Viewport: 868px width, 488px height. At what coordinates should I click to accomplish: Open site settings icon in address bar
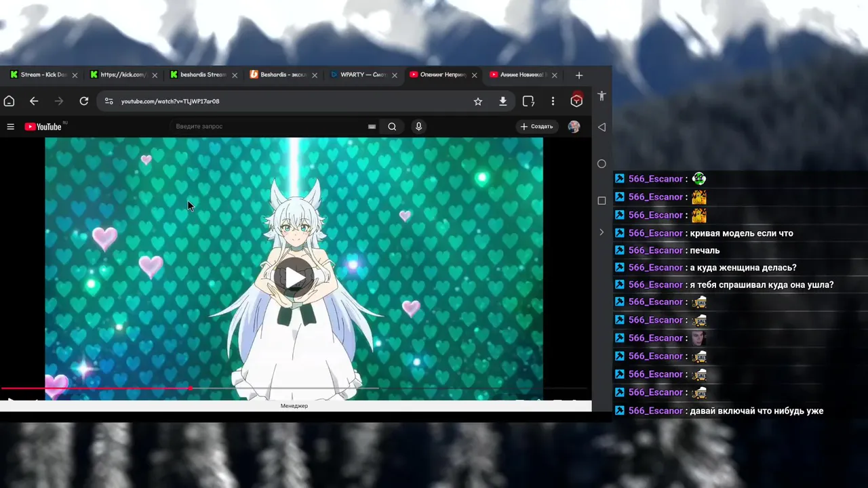[x=108, y=101]
